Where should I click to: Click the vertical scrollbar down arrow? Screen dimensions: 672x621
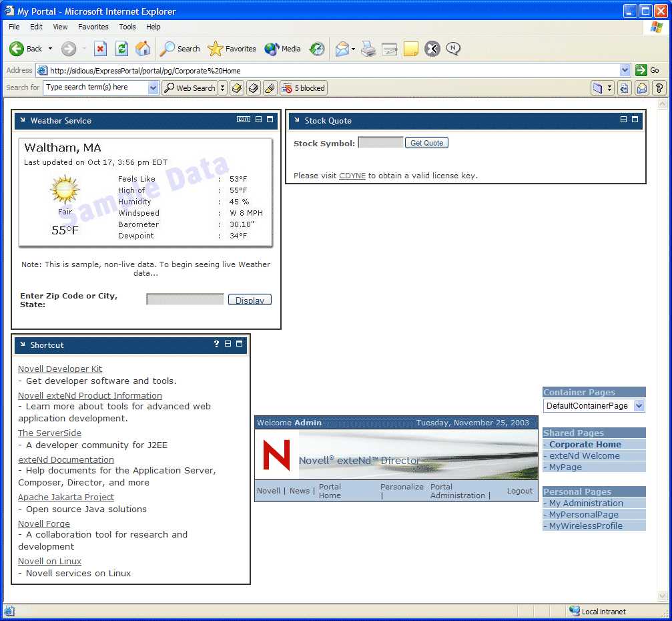pyautogui.click(x=662, y=596)
